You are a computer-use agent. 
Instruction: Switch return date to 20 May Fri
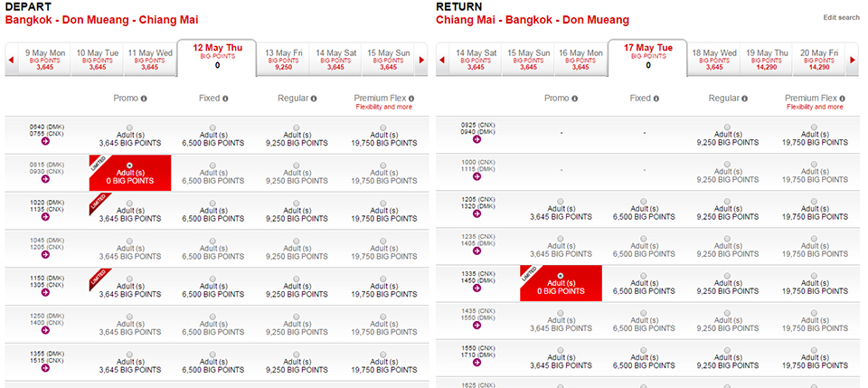point(819,60)
